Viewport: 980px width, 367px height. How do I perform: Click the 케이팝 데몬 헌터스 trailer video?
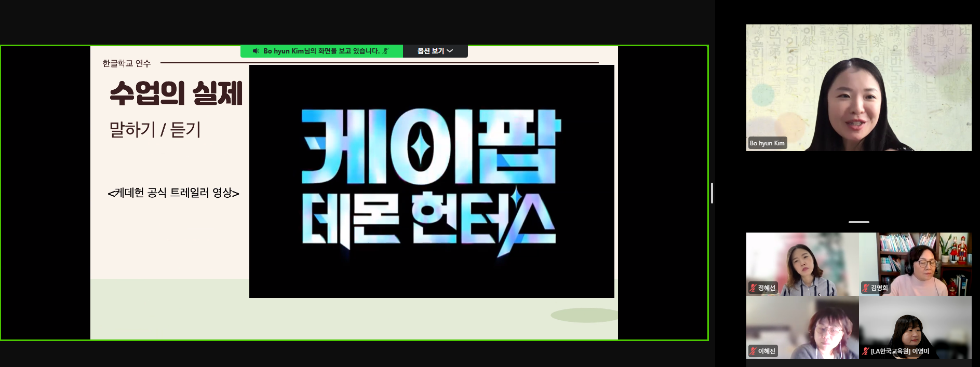(x=432, y=181)
